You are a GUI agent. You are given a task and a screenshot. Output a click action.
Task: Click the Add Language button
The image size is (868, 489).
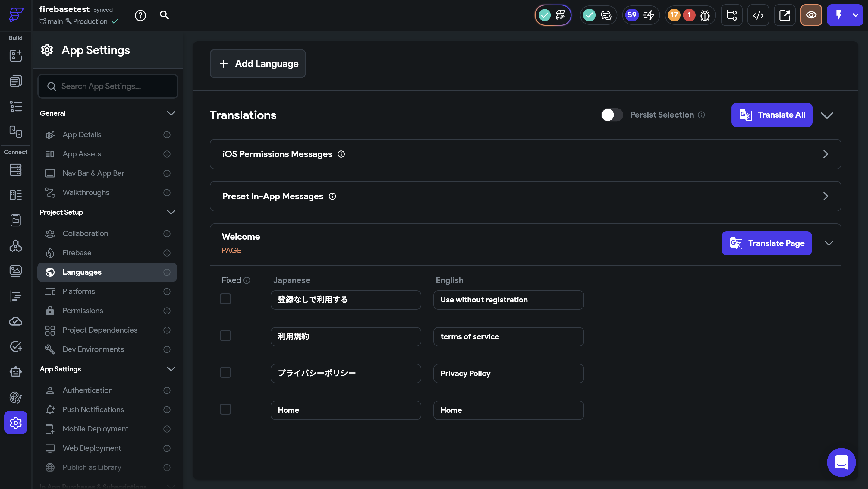point(258,64)
